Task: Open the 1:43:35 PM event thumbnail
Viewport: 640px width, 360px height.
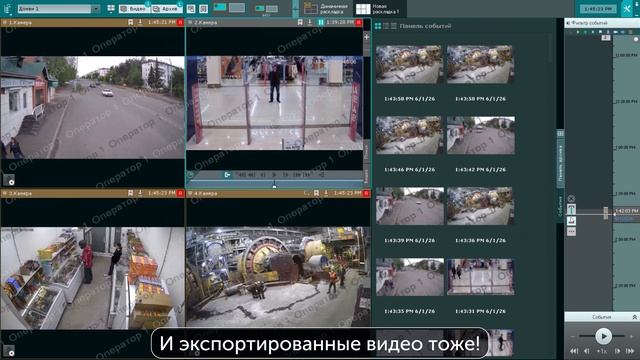Action: click(409, 277)
